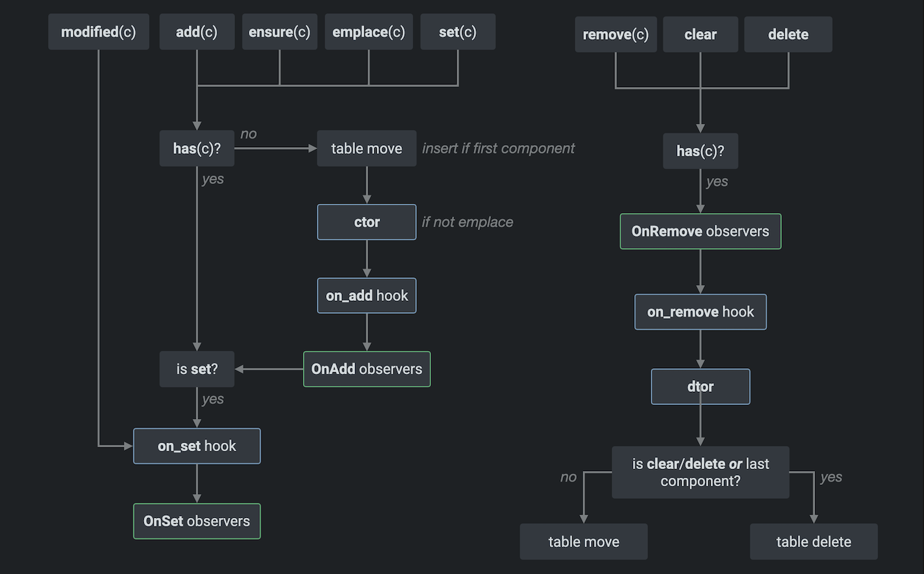Select the 'is set?' decision node

click(197, 369)
